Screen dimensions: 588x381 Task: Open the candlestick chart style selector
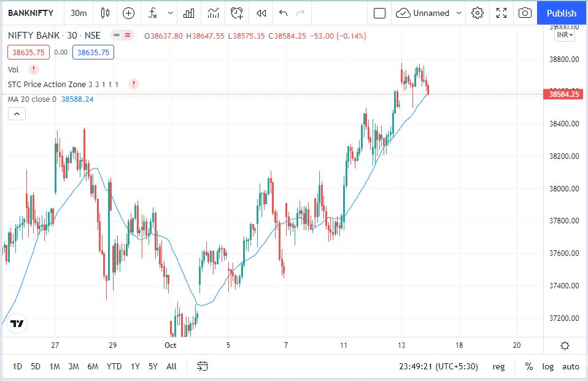(x=105, y=13)
